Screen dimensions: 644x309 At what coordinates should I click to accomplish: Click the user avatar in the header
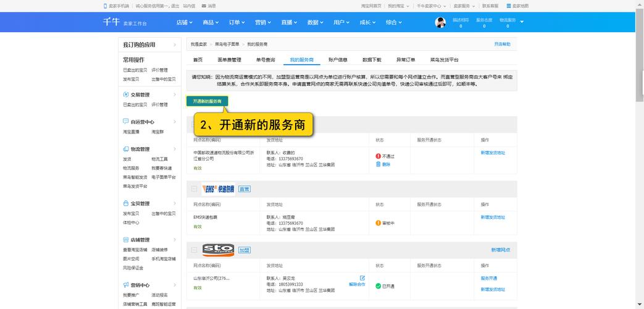(x=440, y=22)
